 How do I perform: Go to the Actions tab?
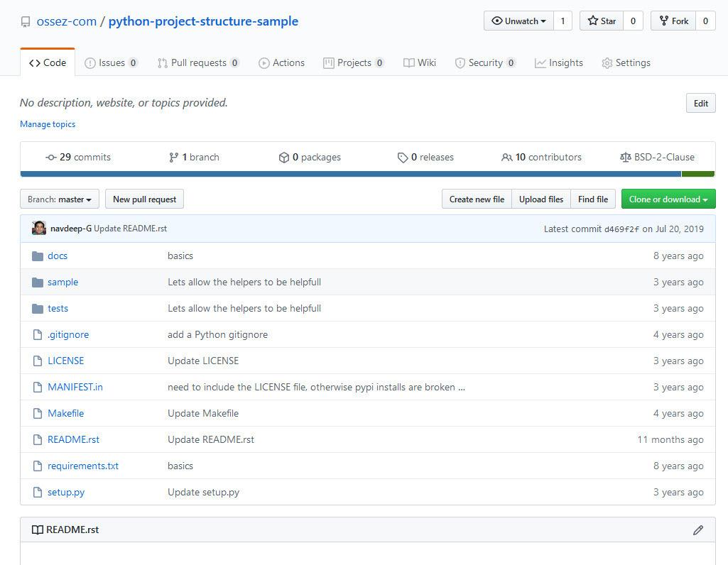tap(281, 62)
